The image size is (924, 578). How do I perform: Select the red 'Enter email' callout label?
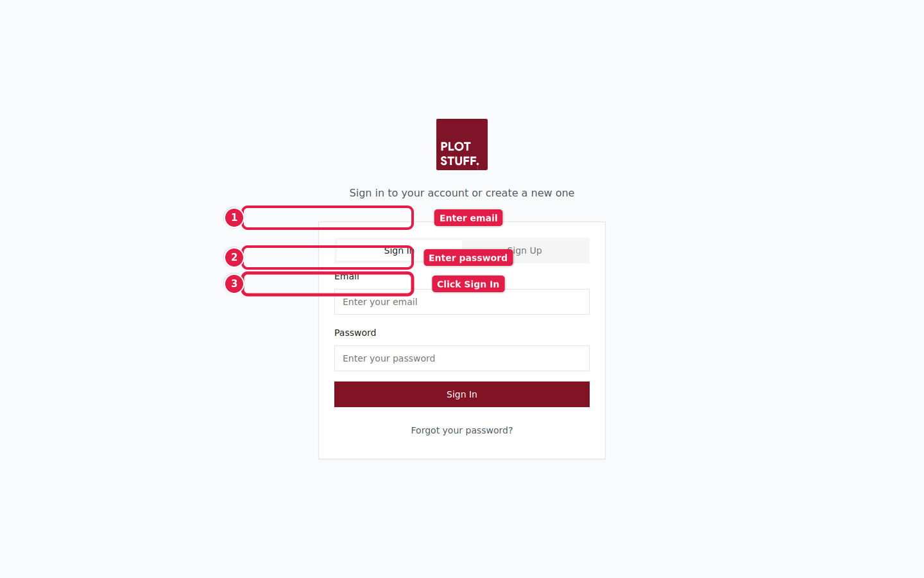468,218
